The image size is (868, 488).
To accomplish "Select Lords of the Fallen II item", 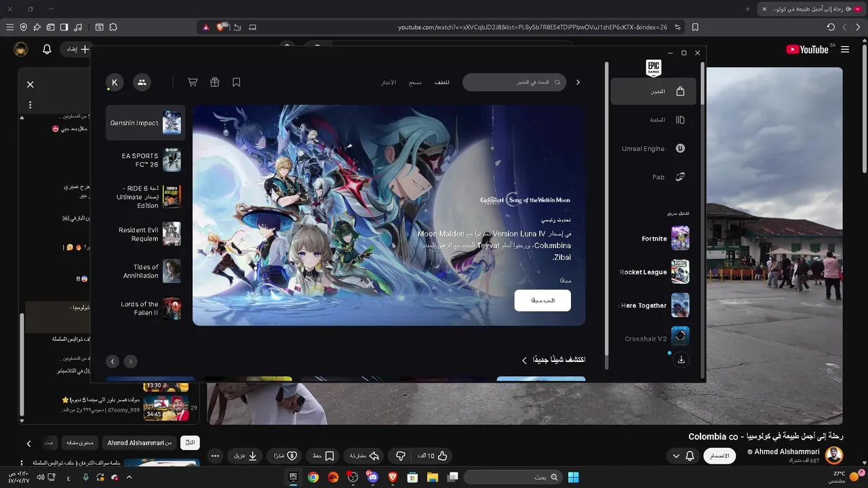I will tap(145, 308).
